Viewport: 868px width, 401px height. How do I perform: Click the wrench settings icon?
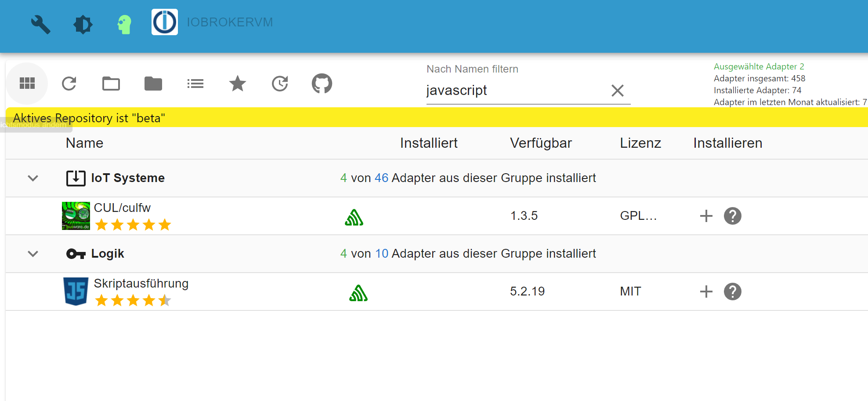pos(40,24)
